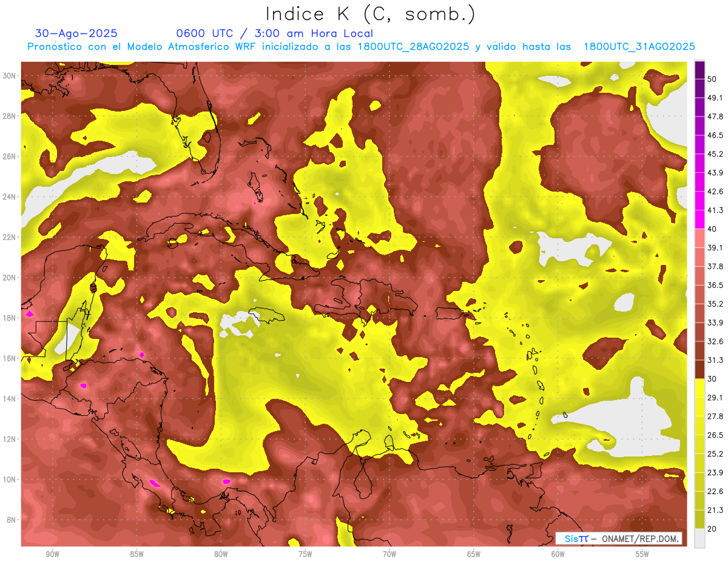
Task: Click the 16N latitude label
Action: coord(9,358)
